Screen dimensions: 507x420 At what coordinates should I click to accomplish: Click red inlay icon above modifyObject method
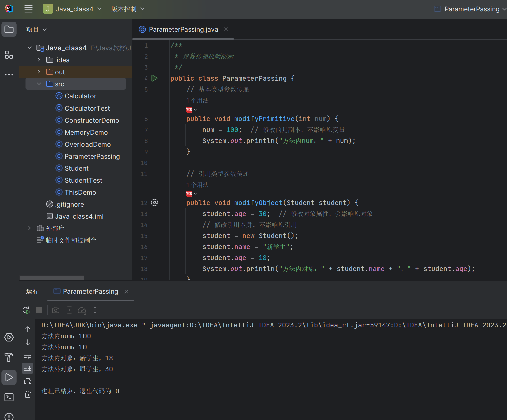[x=189, y=194]
